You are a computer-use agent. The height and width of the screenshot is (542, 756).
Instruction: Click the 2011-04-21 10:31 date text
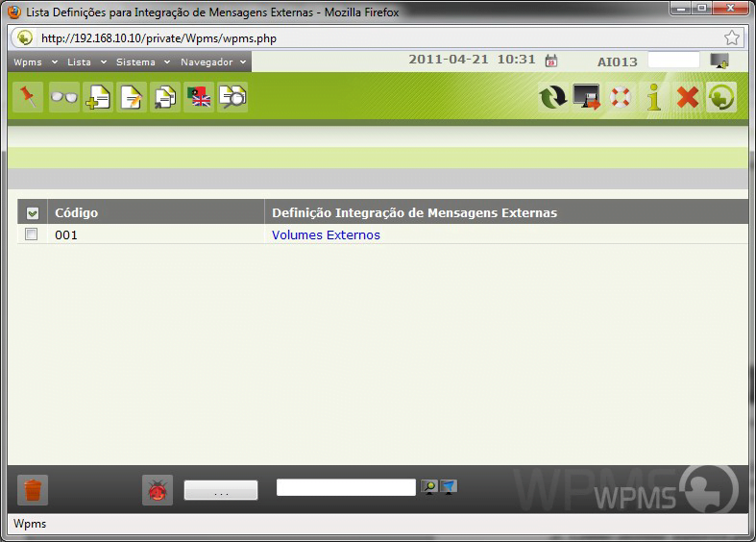pos(472,60)
